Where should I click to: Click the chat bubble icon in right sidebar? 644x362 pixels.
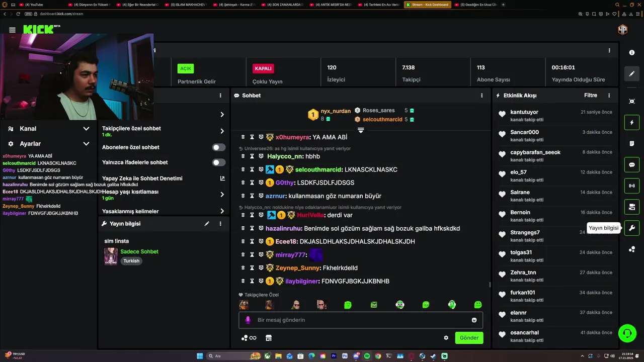(632, 165)
